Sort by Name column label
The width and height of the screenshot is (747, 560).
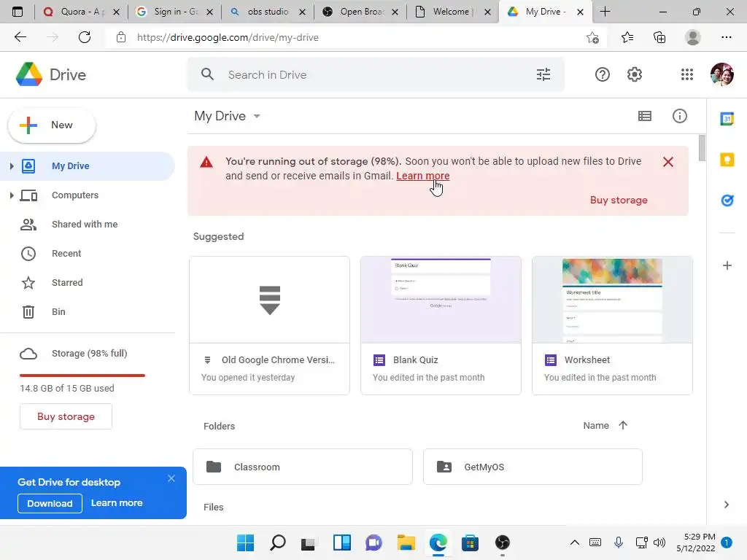coord(596,425)
